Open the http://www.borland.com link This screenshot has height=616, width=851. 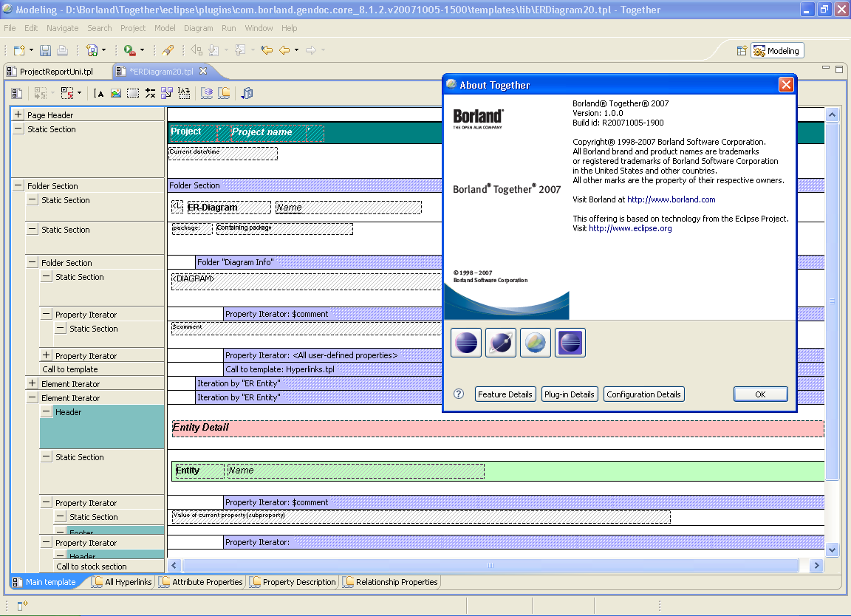(x=671, y=199)
